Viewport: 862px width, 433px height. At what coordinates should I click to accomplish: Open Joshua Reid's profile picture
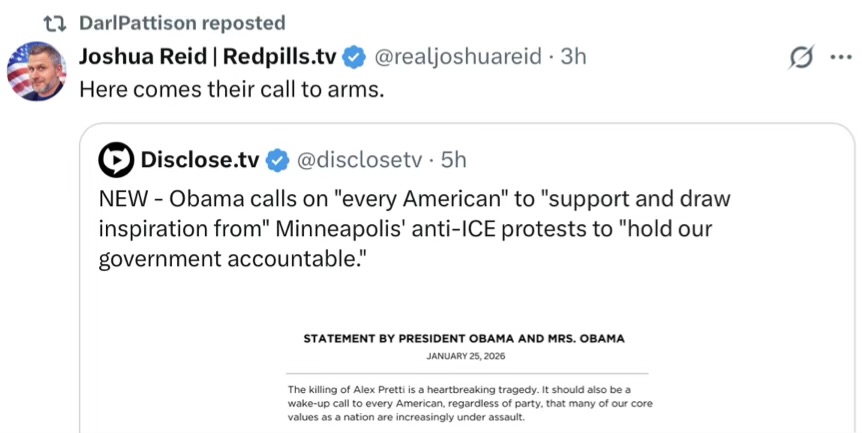[x=36, y=70]
